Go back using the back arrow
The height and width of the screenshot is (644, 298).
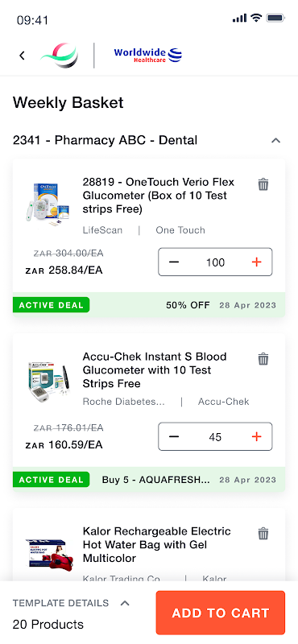[x=23, y=56]
